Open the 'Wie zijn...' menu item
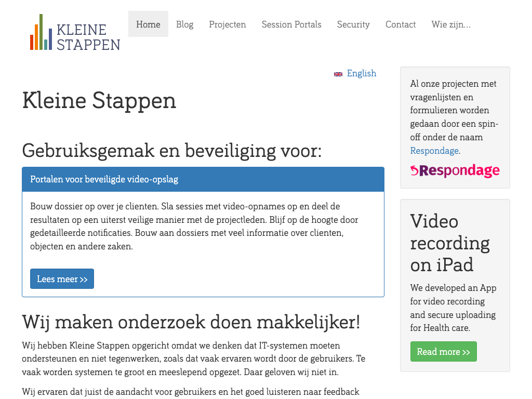Screen dimensions: 532x399 coord(451,24)
